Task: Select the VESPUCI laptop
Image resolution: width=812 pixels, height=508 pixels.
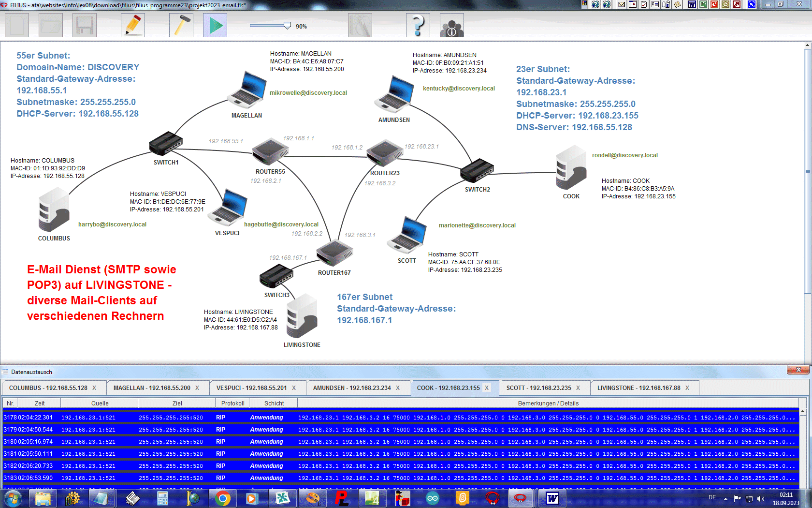Action: point(228,207)
